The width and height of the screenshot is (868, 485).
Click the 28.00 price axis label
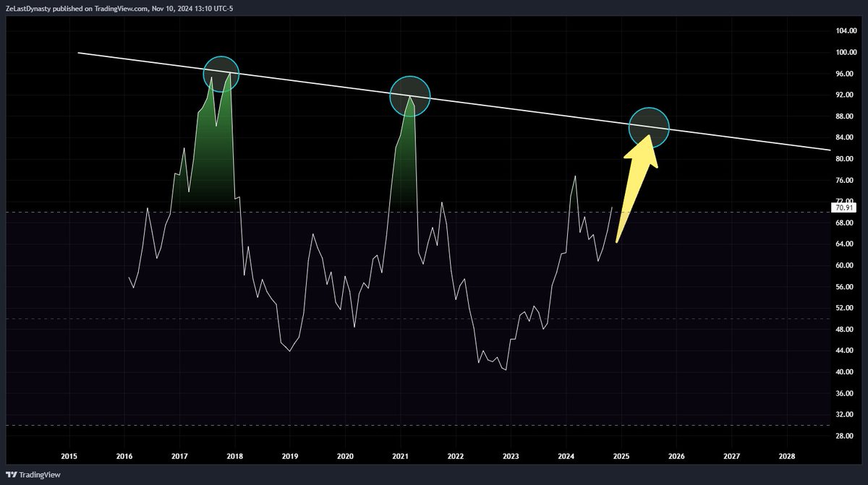click(x=846, y=436)
